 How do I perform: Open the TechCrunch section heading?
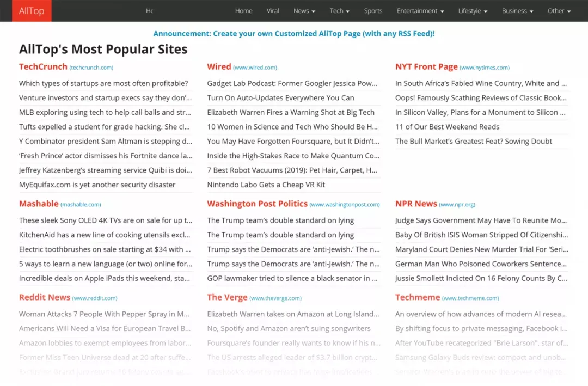coord(43,67)
